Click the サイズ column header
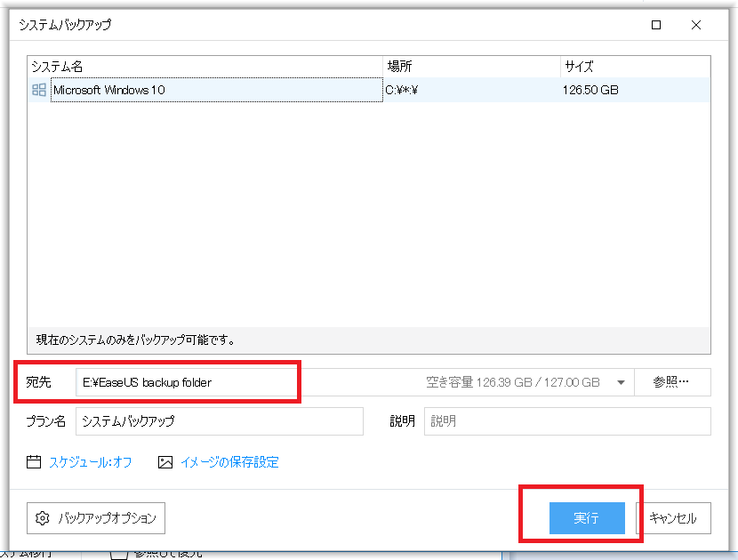This screenshot has width=738, height=560. click(636, 67)
